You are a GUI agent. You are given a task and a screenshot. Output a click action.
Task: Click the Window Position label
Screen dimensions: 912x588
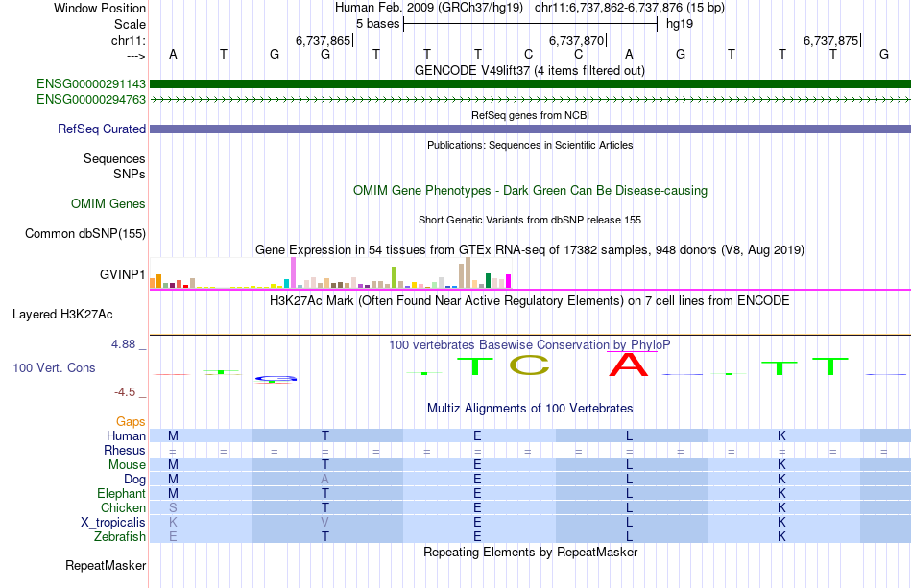point(100,8)
